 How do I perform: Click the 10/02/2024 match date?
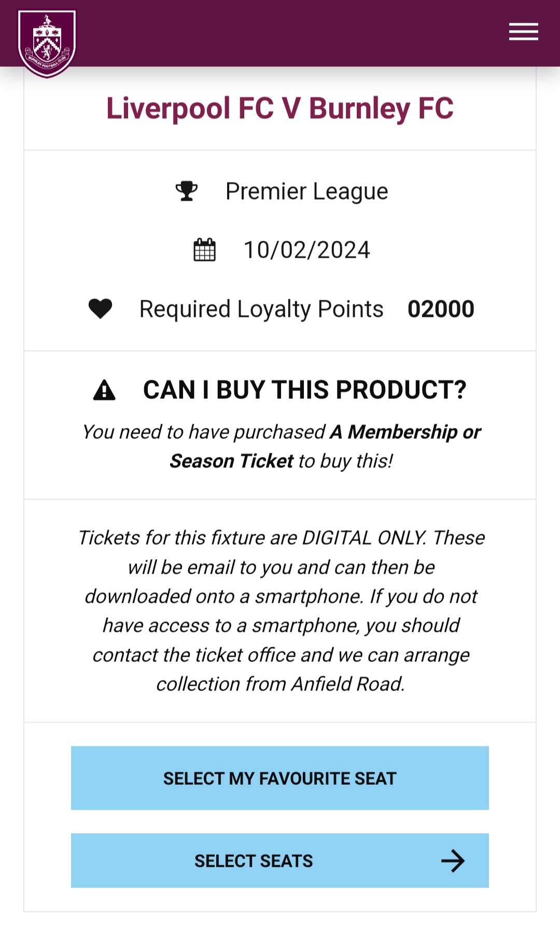(307, 250)
